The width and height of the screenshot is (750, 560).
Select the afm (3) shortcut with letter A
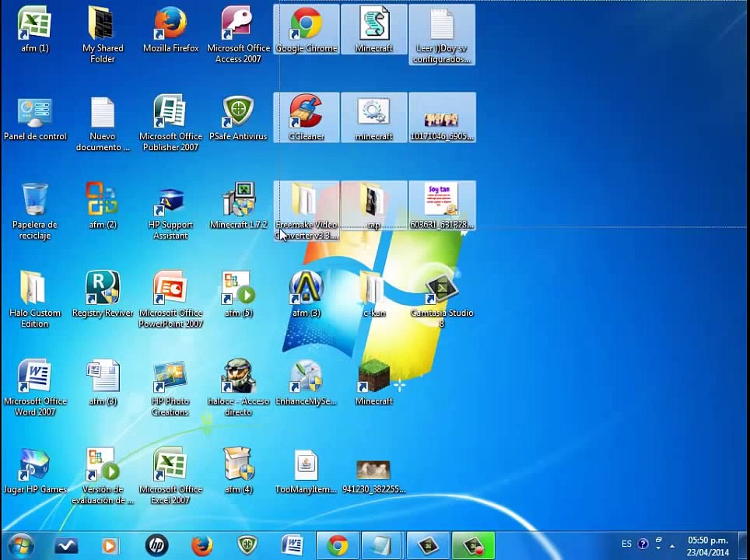click(307, 294)
